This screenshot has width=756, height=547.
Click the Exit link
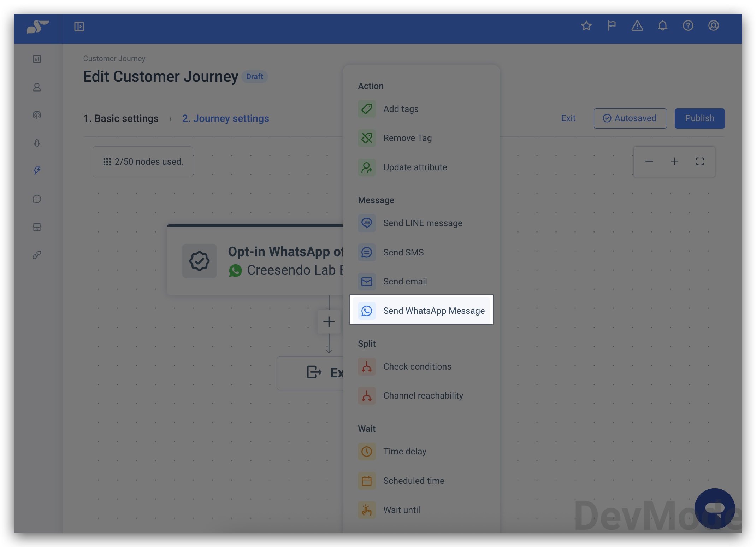(568, 118)
